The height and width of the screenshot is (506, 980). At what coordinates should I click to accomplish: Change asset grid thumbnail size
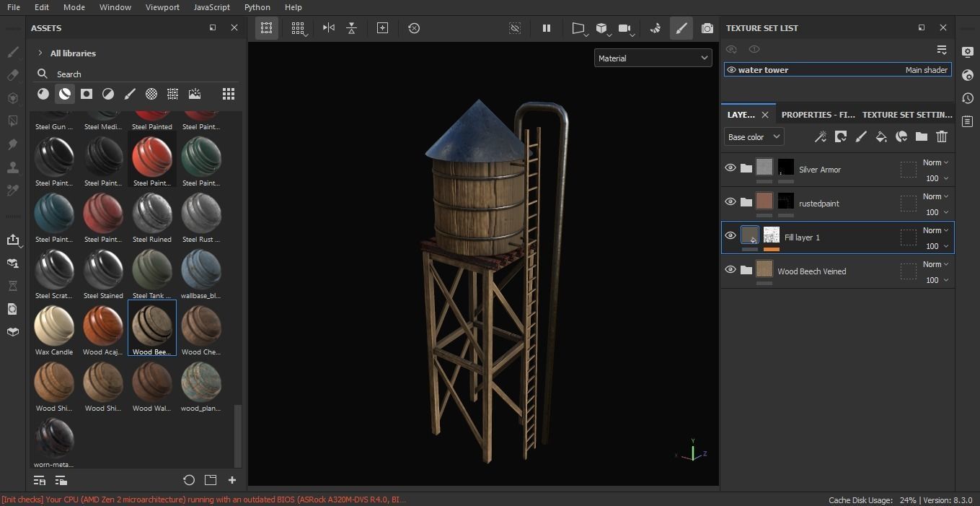point(229,94)
